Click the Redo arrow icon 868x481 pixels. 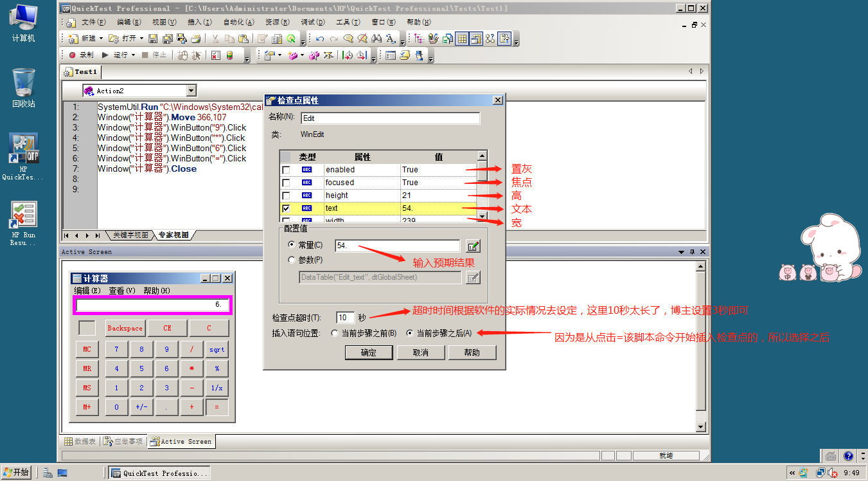point(334,39)
